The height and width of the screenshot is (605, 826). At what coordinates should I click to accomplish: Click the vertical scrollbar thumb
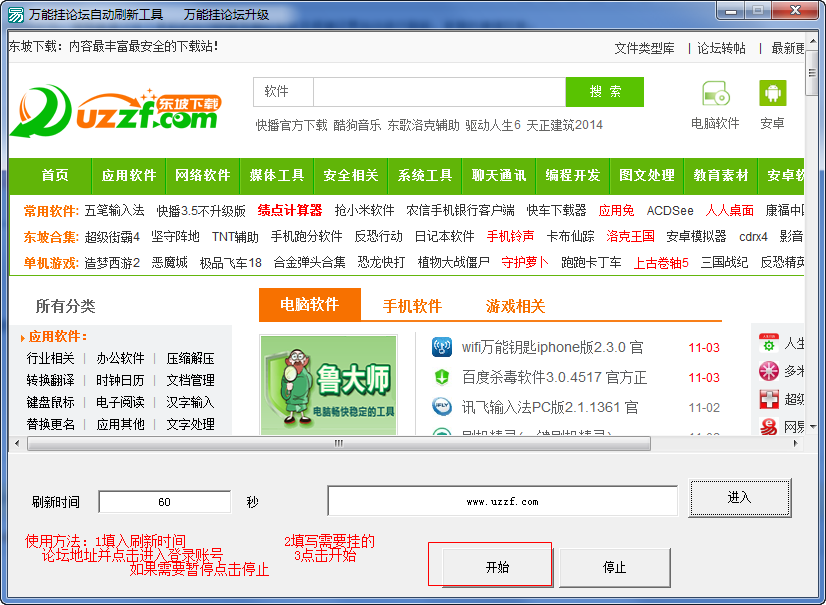point(812,74)
